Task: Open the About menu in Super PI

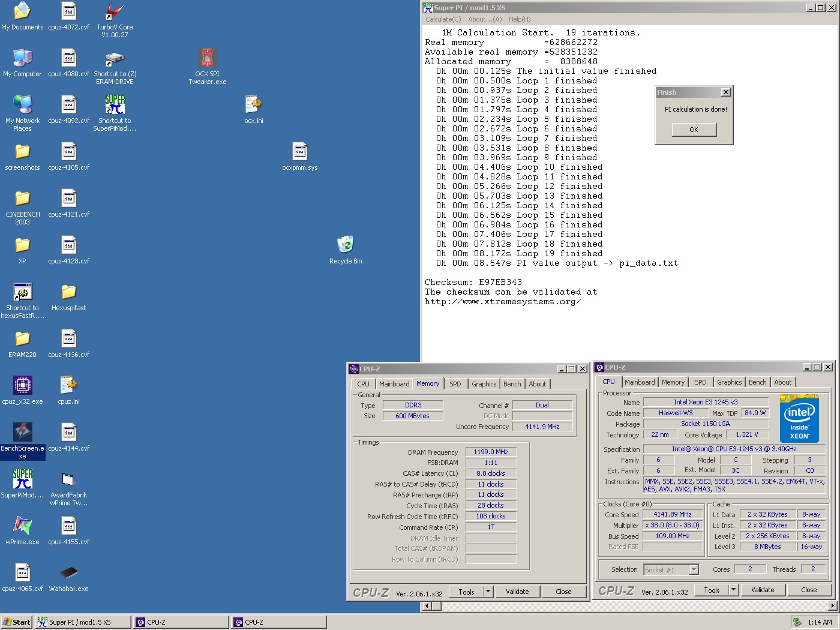Action: coord(485,19)
